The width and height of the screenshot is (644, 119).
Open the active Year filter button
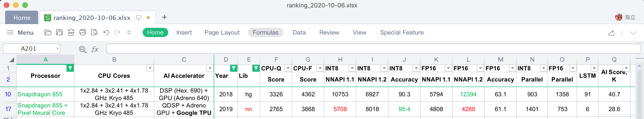coord(233,68)
